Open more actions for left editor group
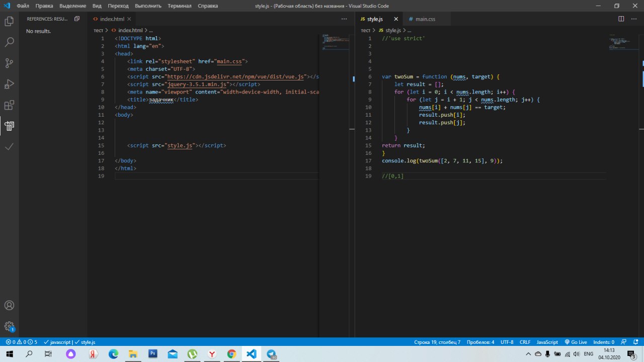The image size is (644, 362). (x=344, y=19)
